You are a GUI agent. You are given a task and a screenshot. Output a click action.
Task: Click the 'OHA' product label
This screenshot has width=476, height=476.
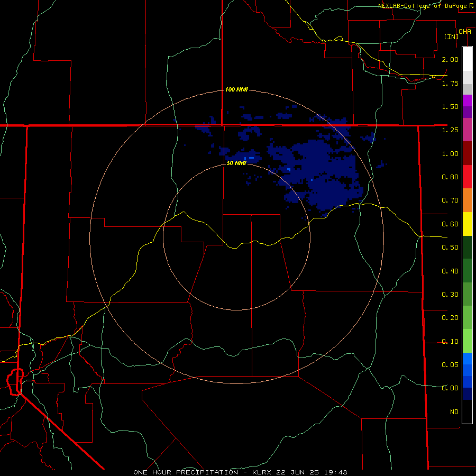(465, 32)
